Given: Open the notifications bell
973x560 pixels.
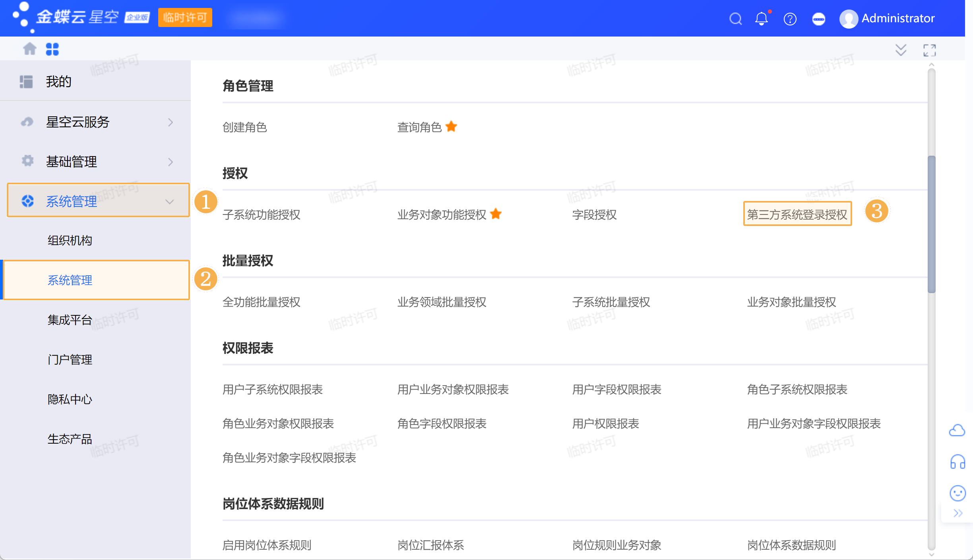Looking at the screenshot, I should (x=761, y=19).
